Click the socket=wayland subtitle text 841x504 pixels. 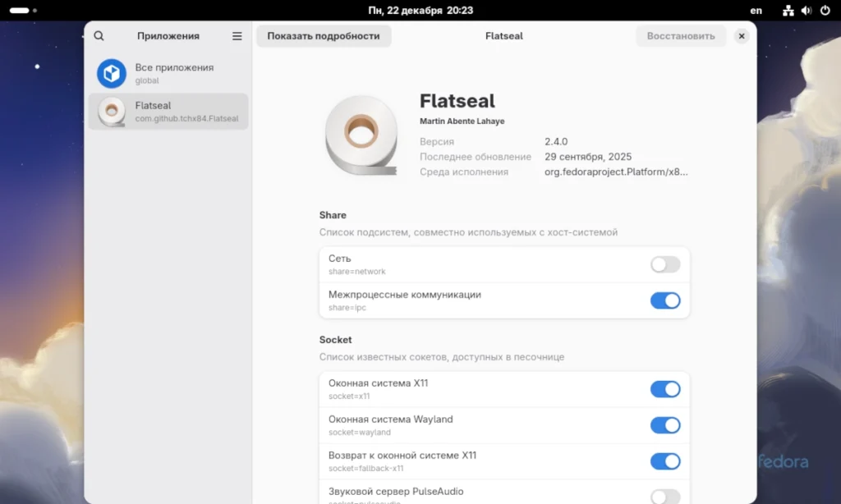(x=360, y=433)
